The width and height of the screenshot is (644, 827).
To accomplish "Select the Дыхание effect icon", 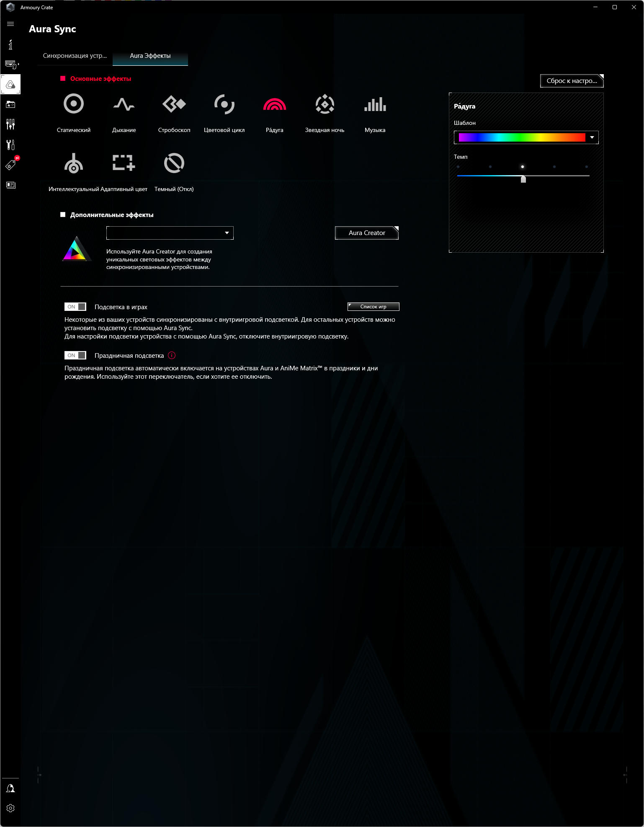I will click(x=124, y=104).
